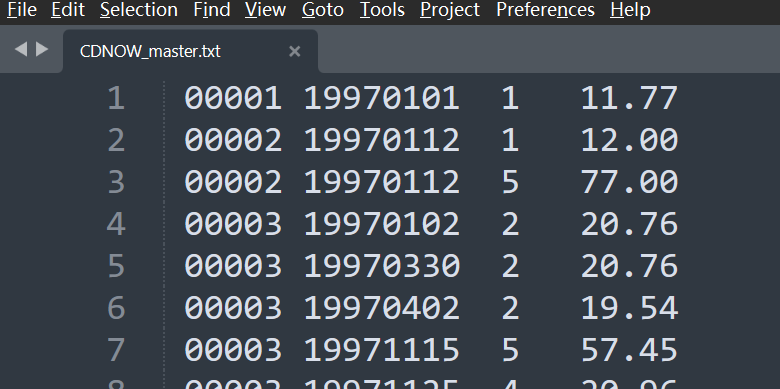Open the Goto menu

[323, 10]
